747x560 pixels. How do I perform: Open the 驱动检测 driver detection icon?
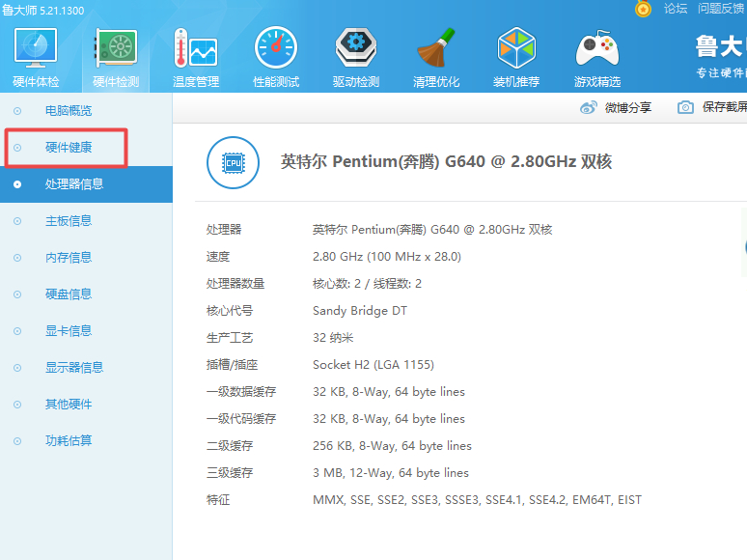tap(356, 47)
